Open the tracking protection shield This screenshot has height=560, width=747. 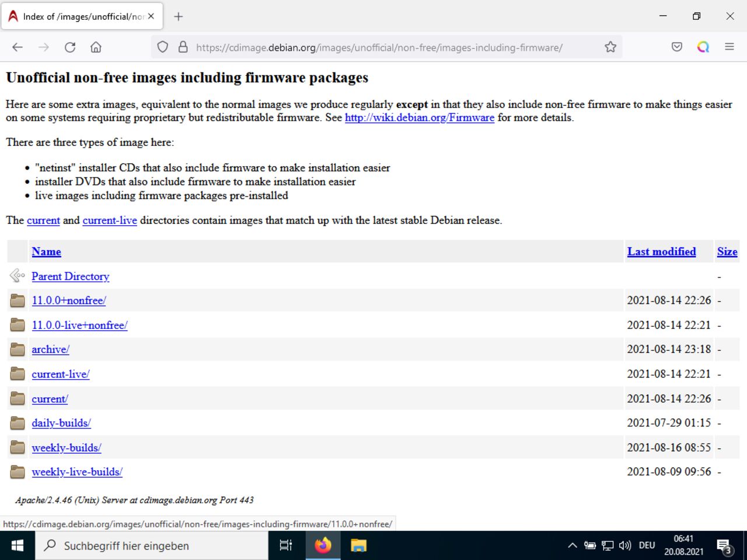pos(163,47)
